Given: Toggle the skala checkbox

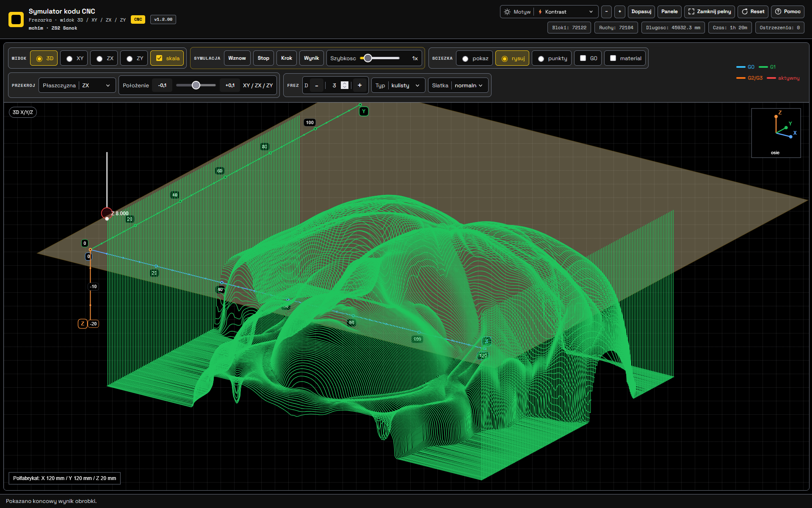Looking at the screenshot, I should coord(167,58).
